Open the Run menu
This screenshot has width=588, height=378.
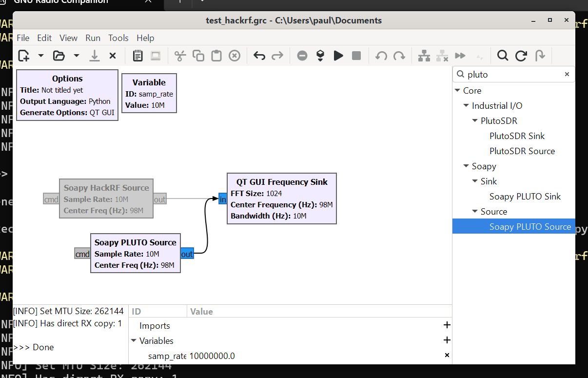point(93,38)
